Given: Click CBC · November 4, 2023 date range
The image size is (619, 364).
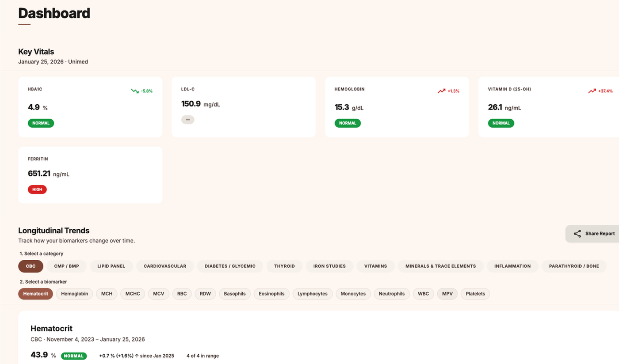Looking at the screenshot, I should tap(88, 339).
